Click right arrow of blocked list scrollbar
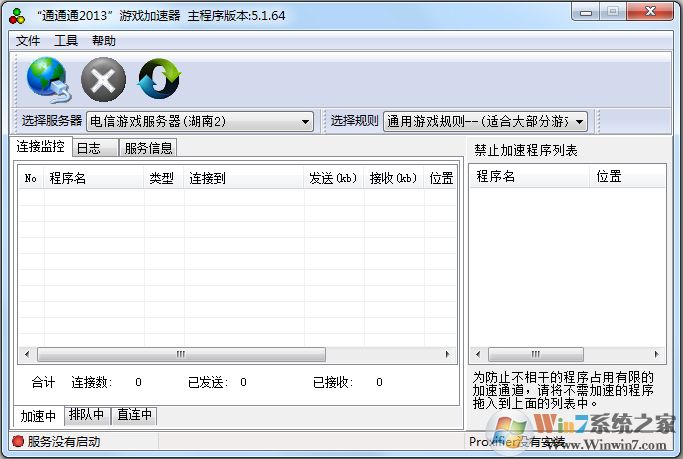Screen dimensions: 683x459 coord(658,354)
